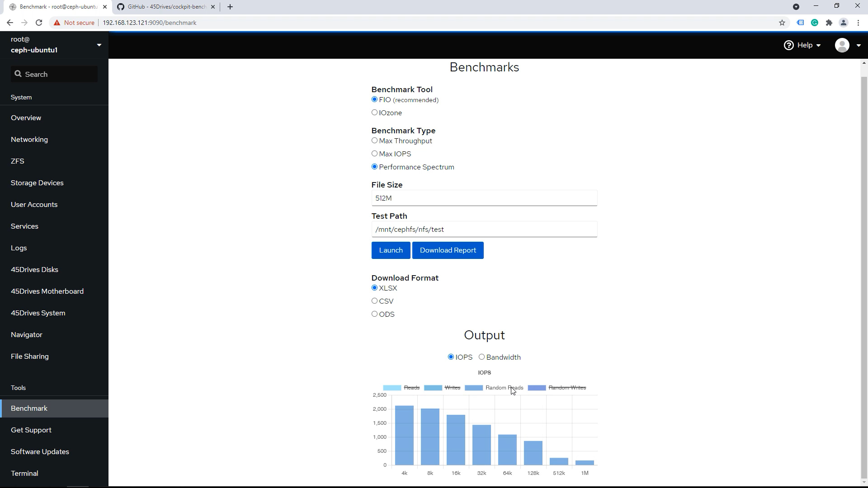Close the Benchmark browser tab

(x=105, y=7)
